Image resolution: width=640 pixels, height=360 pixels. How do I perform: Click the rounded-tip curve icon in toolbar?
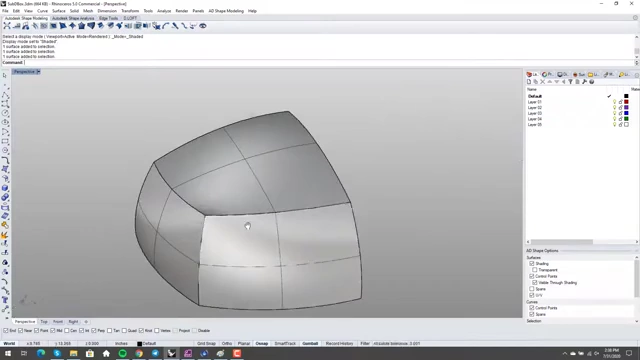(x=166, y=26)
